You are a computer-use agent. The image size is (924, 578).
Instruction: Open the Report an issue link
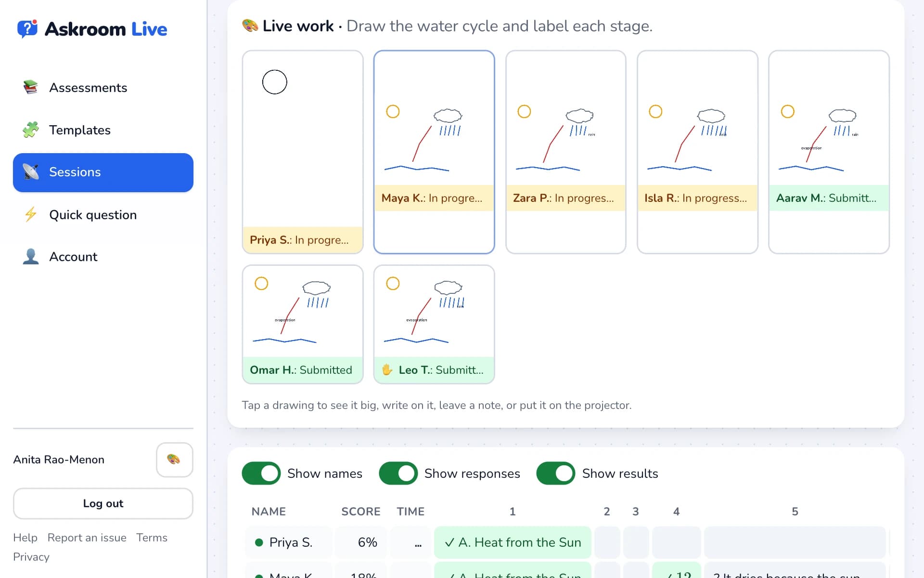coord(87,538)
